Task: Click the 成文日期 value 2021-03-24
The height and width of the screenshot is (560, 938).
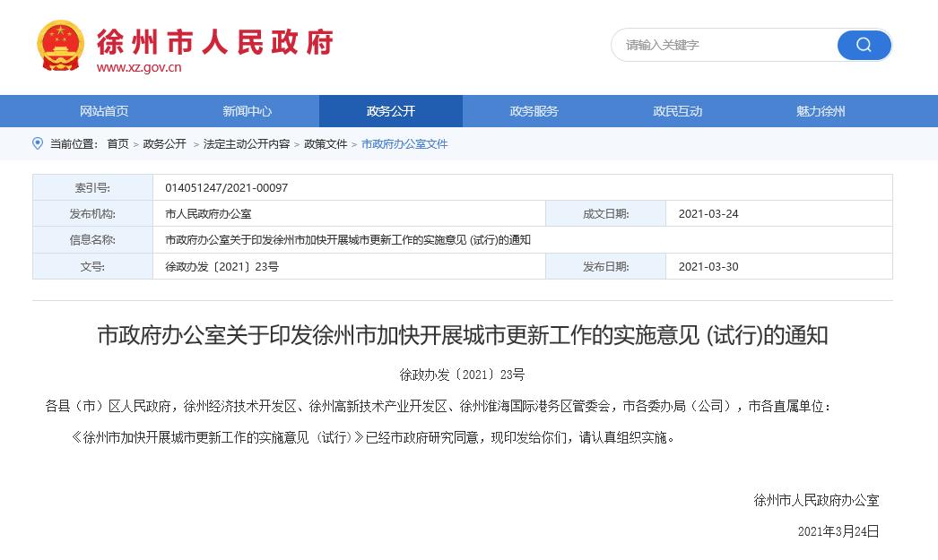Action: tap(708, 214)
